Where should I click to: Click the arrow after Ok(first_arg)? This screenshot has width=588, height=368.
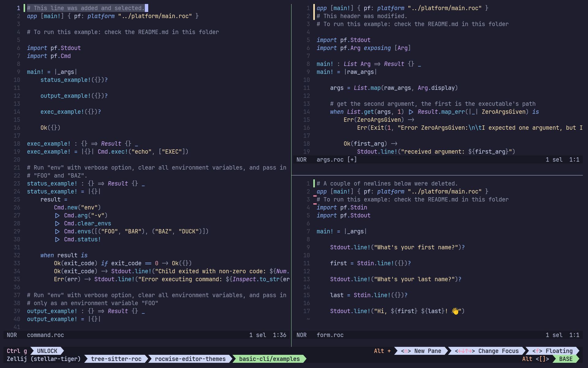click(394, 144)
